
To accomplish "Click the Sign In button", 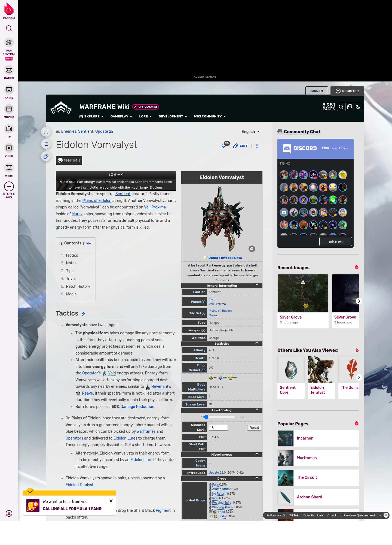I will pyautogui.click(x=317, y=91).
